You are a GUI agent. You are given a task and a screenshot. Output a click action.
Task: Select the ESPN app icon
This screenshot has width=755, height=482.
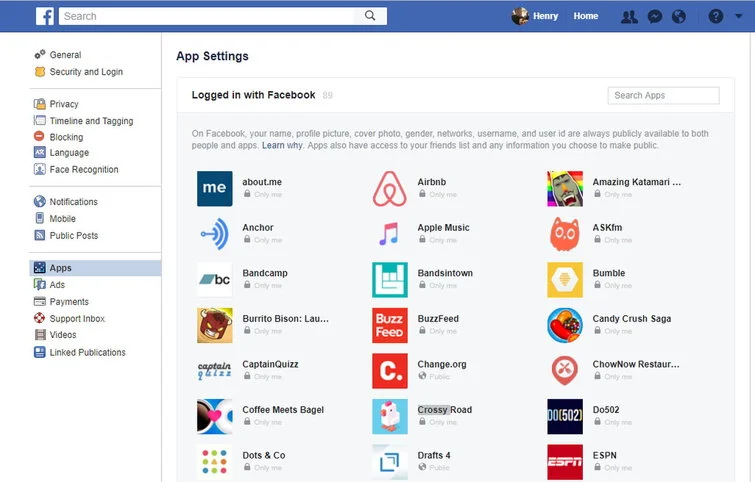click(564, 461)
